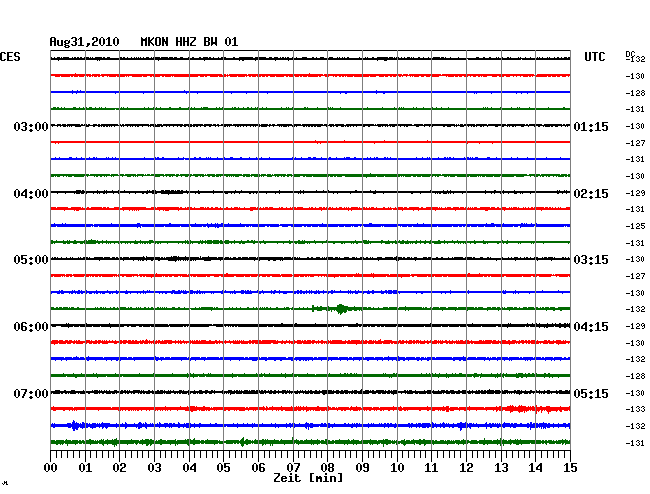Select minute 09 on the time axis
This screenshot has width=650, height=494.
click(x=362, y=467)
